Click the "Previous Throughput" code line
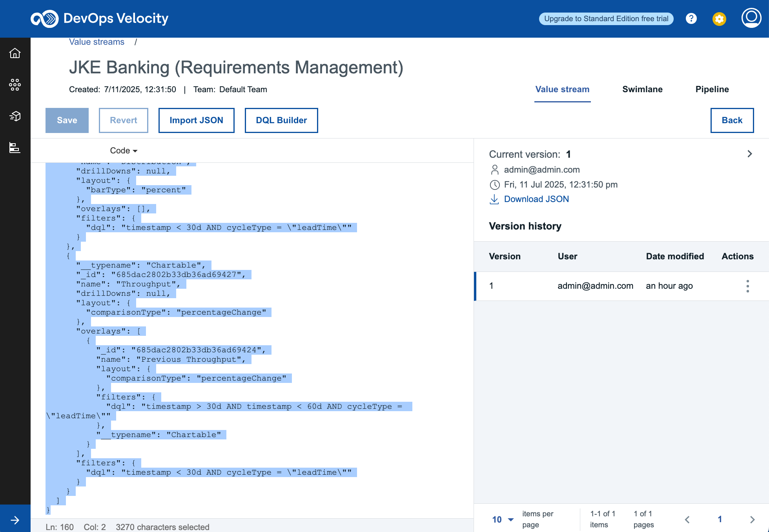769x532 pixels. coord(171,359)
